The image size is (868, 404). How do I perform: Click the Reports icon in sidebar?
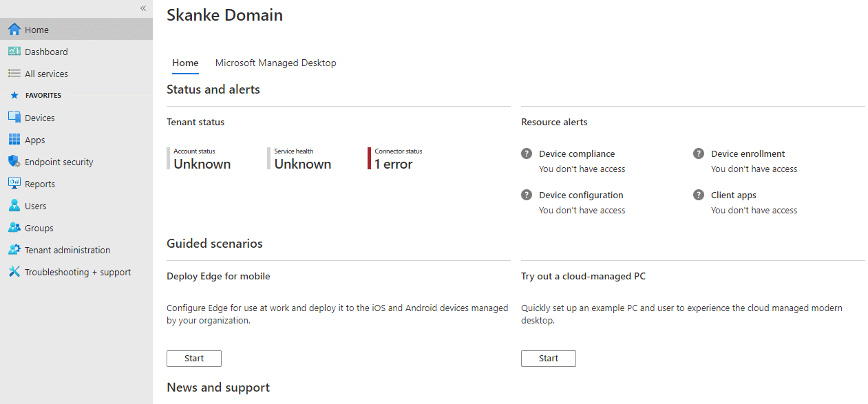coord(14,184)
